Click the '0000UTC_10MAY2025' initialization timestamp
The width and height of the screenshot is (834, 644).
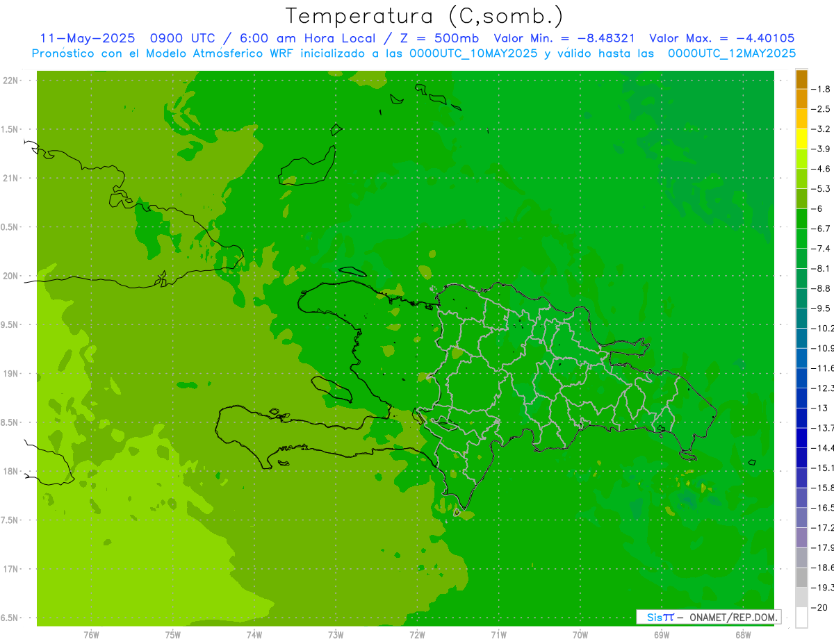pos(472,53)
